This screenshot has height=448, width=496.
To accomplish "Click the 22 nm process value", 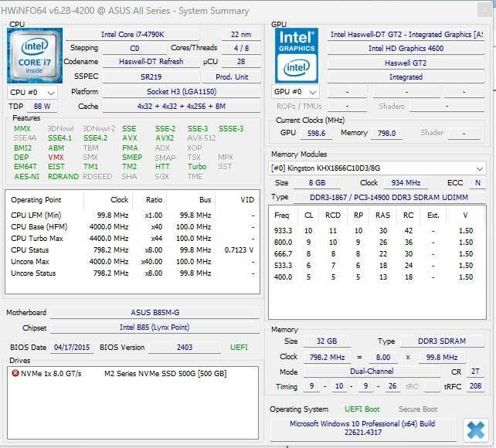I will (x=241, y=35).
